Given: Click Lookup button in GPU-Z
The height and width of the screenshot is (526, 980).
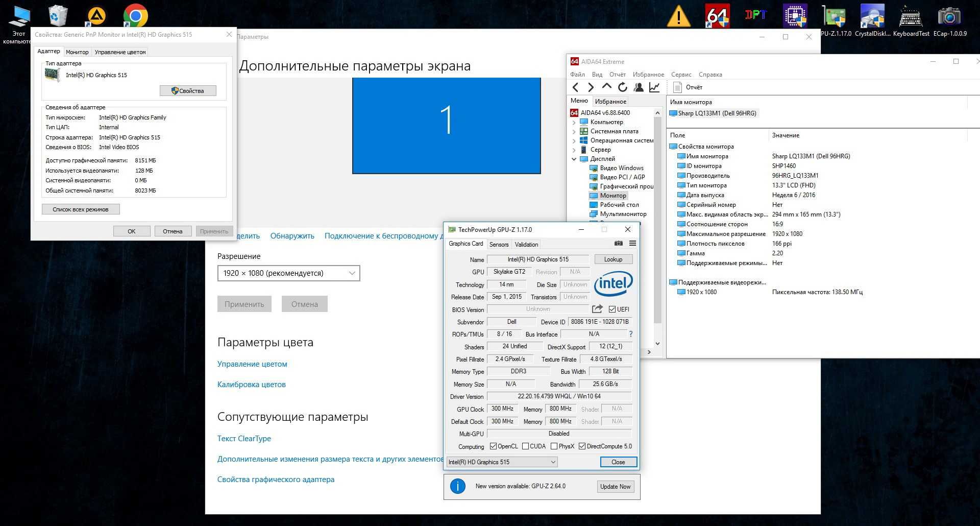Looking at the screenshot, I should point(613,259).
